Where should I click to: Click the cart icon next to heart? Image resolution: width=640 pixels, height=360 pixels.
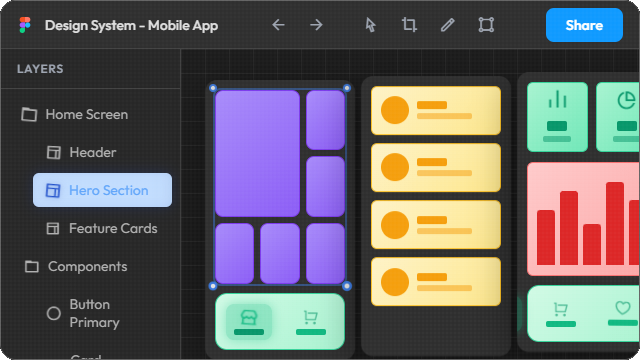click(x=560, y=309)
